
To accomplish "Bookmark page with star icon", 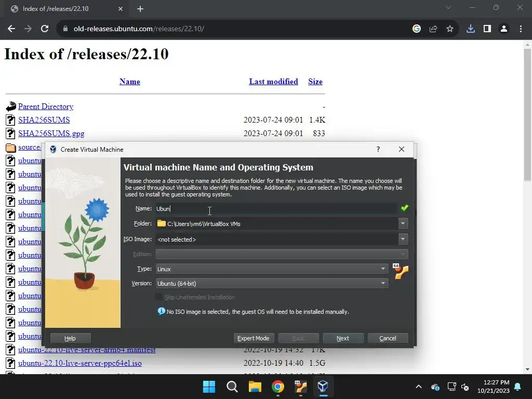I will 449,29.
